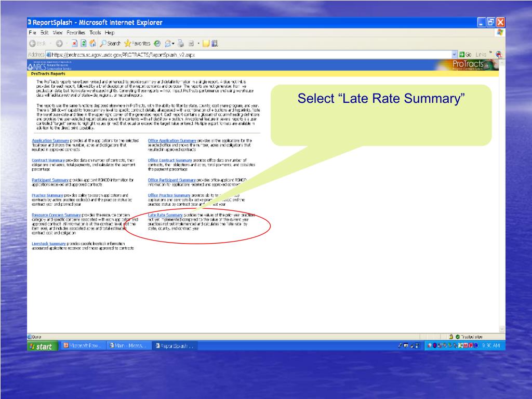532x399 pixels.
Task: Click the Research books toolbar icon
Action: click(215, 44)
